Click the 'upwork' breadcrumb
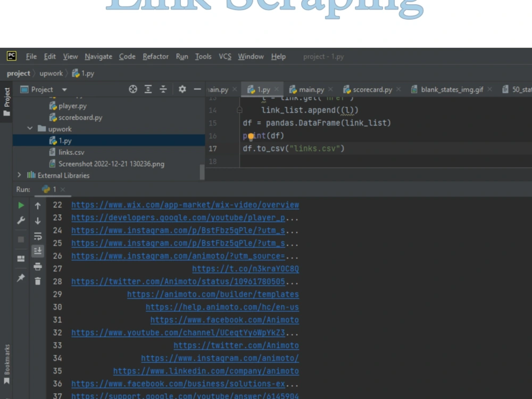This screenshot has height=399, width=532. click(x=51, y=73)
